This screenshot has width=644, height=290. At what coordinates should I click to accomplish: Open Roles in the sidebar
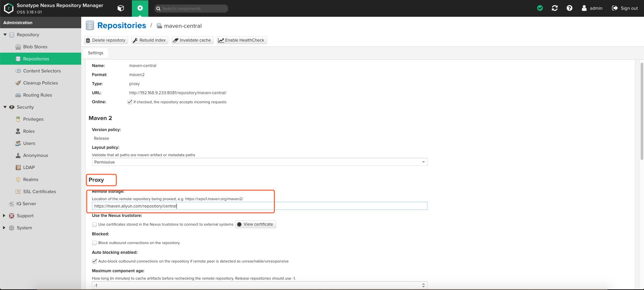point(41,131)
